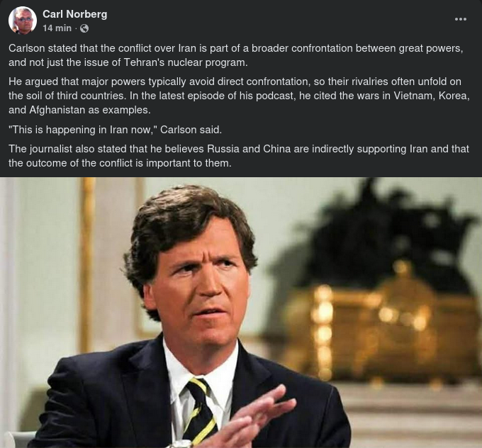The width and height of the screenshot is (482, 448).
Task: Visit the Carl Norberg profile name link
Action: pyautogui.click(x=74, y=14)
